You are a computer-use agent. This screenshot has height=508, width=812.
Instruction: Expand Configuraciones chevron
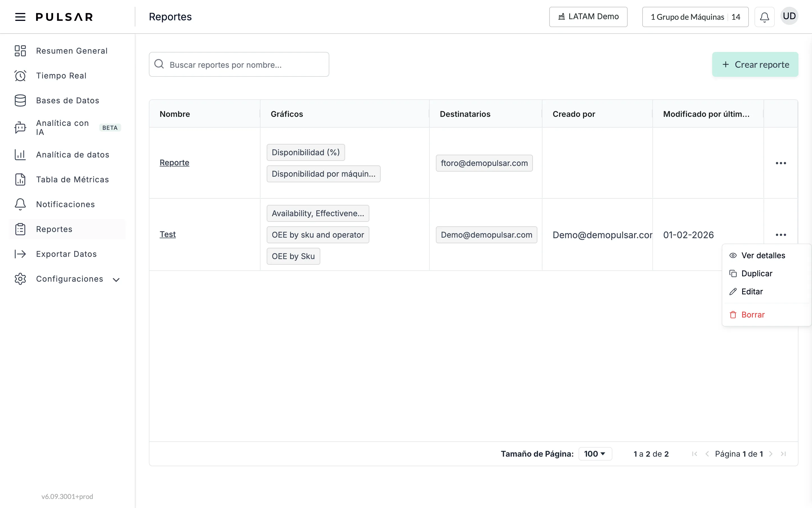click(x=116, y=279)
